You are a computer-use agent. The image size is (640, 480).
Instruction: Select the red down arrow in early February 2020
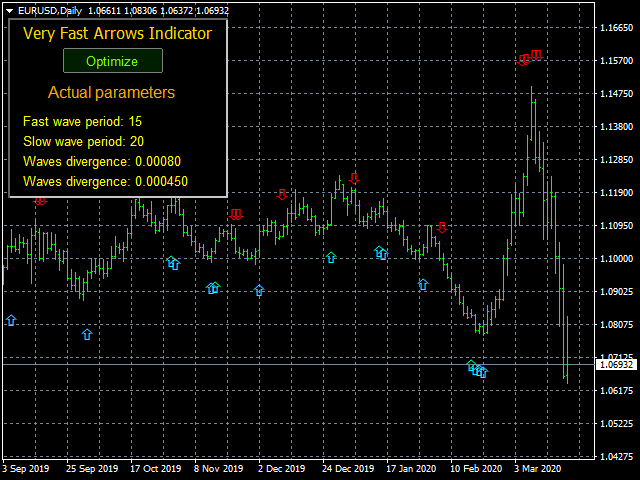[x=442, y=227]
